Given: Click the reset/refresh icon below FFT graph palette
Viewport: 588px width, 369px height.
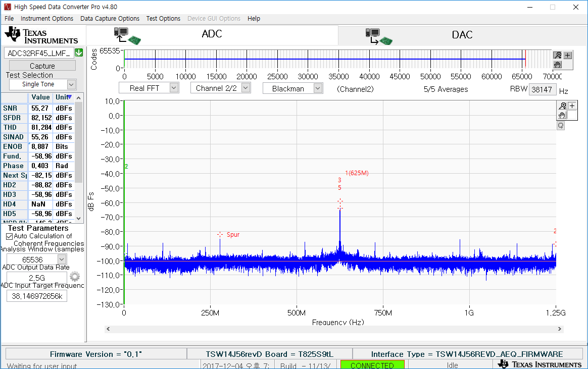Looking at the screenshot, I should [x=561, y=126].
